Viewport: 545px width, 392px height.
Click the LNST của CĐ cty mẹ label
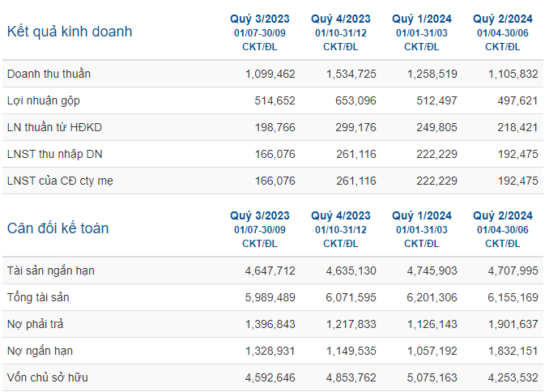[60, 181]
